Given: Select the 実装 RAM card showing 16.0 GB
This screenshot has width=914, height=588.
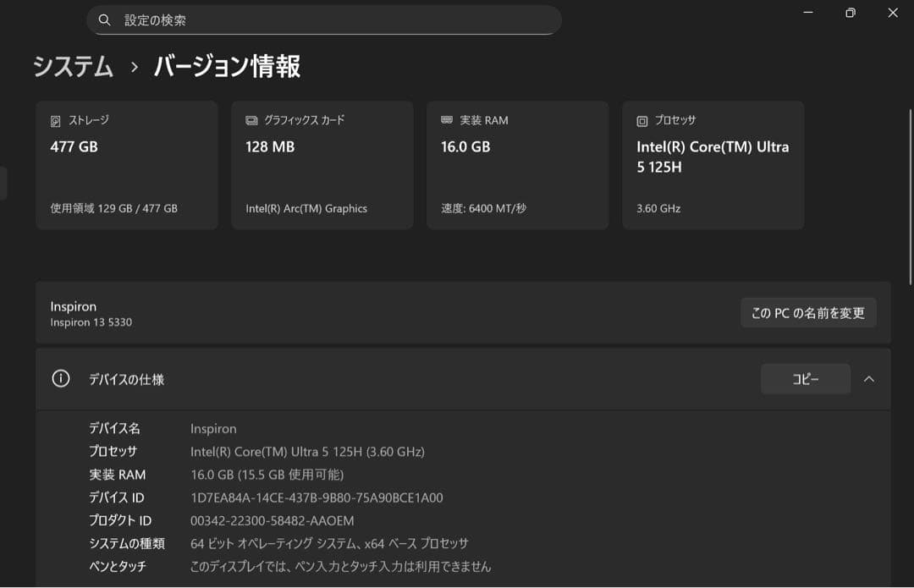Looking at the screenshot, I should coord(516,165).
